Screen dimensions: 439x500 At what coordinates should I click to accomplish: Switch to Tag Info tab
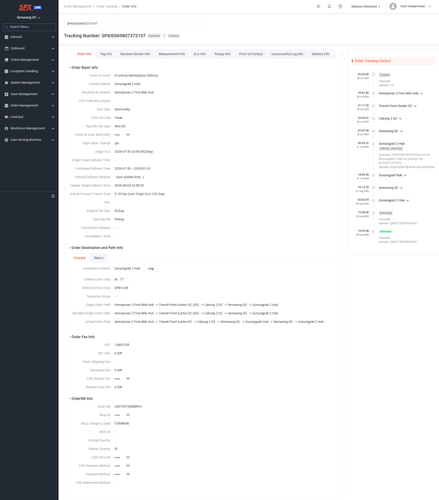click(106, 54)
